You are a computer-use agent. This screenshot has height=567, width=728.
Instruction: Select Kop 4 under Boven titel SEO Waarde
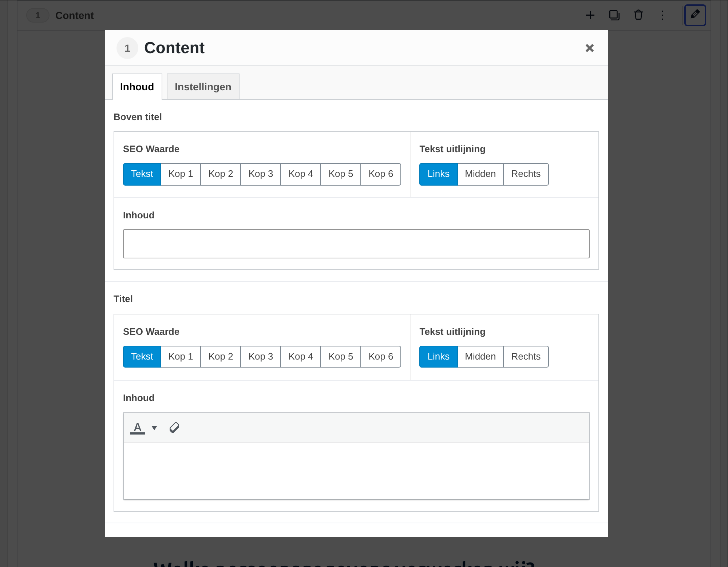pyautogui.click(x=301, y=174)
